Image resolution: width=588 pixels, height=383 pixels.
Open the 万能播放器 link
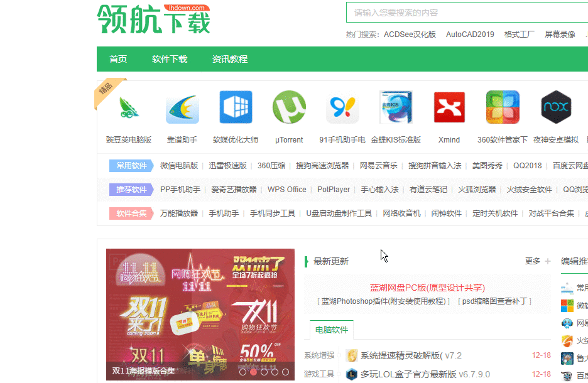[x=179, y=213]
